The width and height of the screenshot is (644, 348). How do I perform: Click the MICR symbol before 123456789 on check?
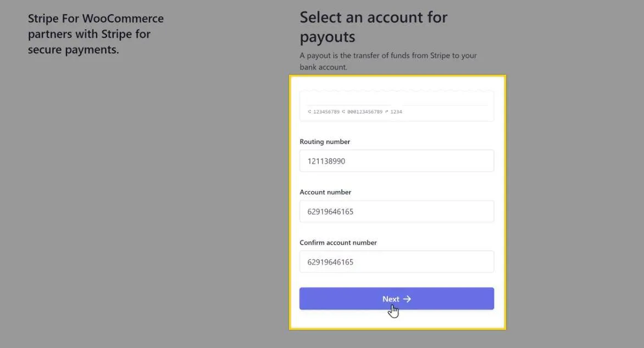pyautogui.click(x=309, y=112)
